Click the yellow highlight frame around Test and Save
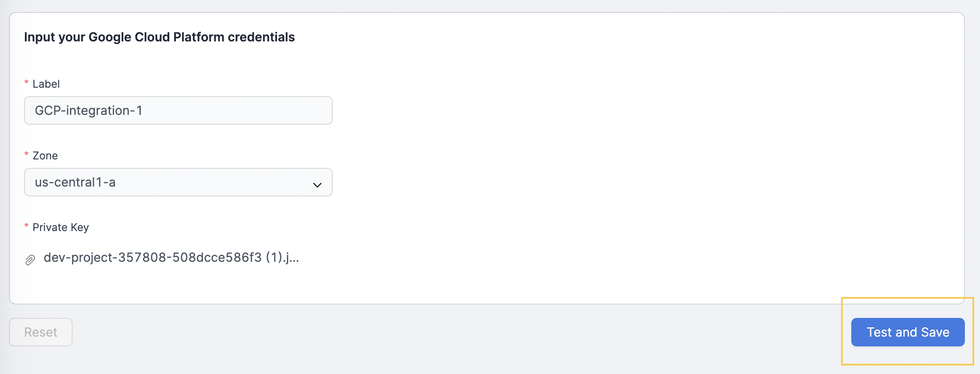Viewport: 980px width, 374px height. coord(907,298)
